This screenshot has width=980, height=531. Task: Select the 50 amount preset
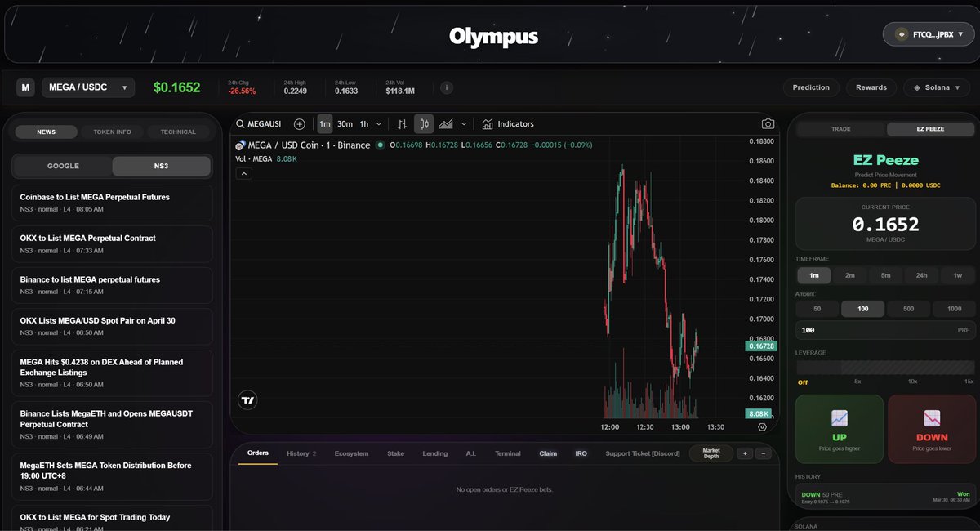point(817,309)
